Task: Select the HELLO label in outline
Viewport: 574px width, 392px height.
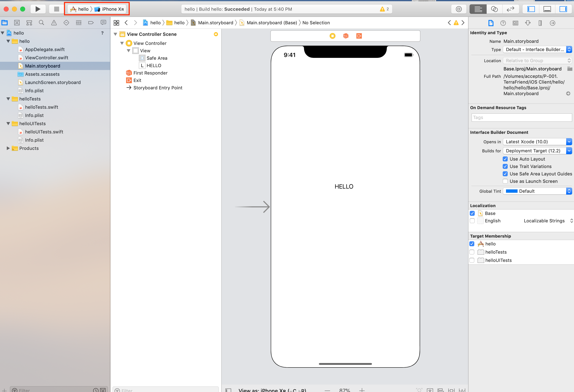Action: (154, 65)
